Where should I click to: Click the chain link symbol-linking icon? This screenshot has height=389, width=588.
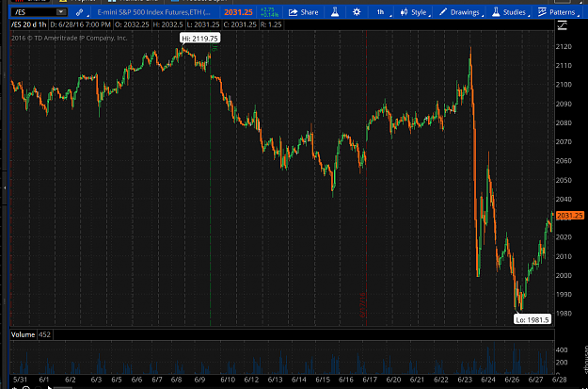[80, 12]
